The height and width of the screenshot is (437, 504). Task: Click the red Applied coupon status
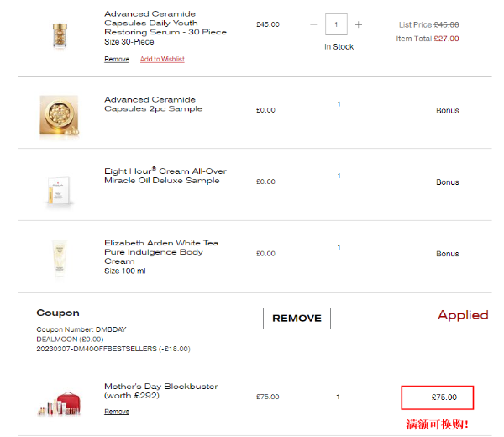coord(463,315)
